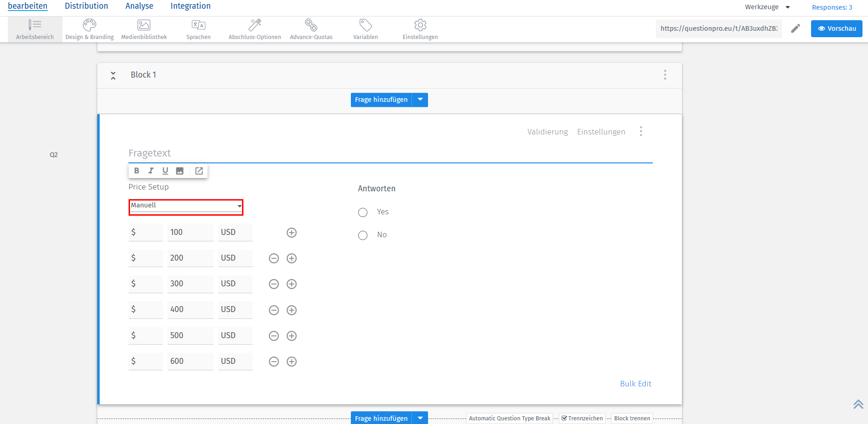Image resolution: width=868 pixels, height=424 pixels.
Task: Remove the 600 price row
Action: [x=274, y=362]
